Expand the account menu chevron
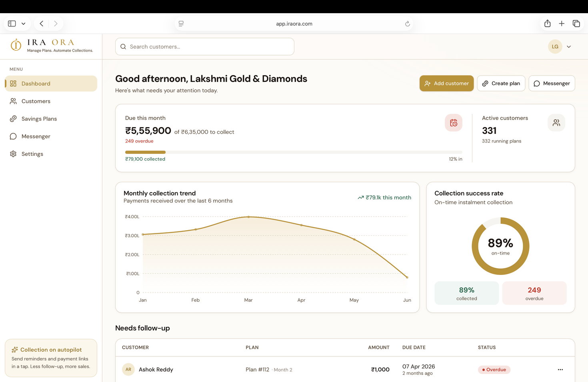 (x=569, y=47)
